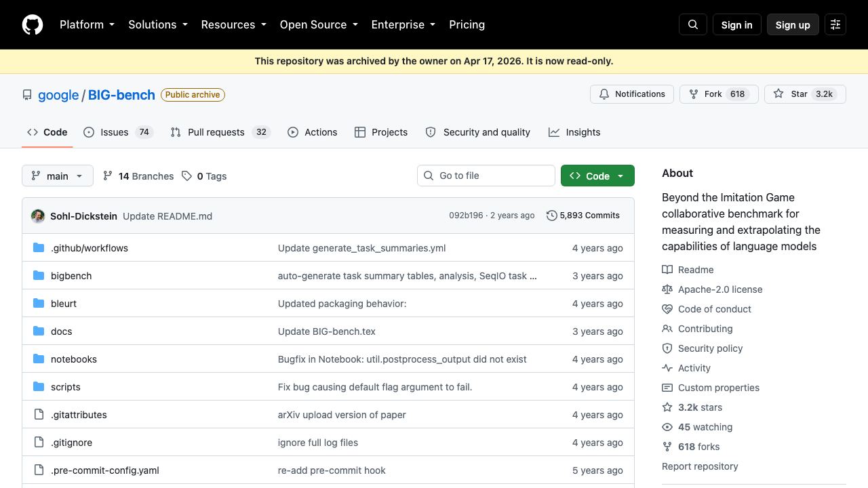Image resolution: width=868 pixels, height=488 pixels.
Task: Click the bigbench folder icon
Action: (x=39, y=276)
